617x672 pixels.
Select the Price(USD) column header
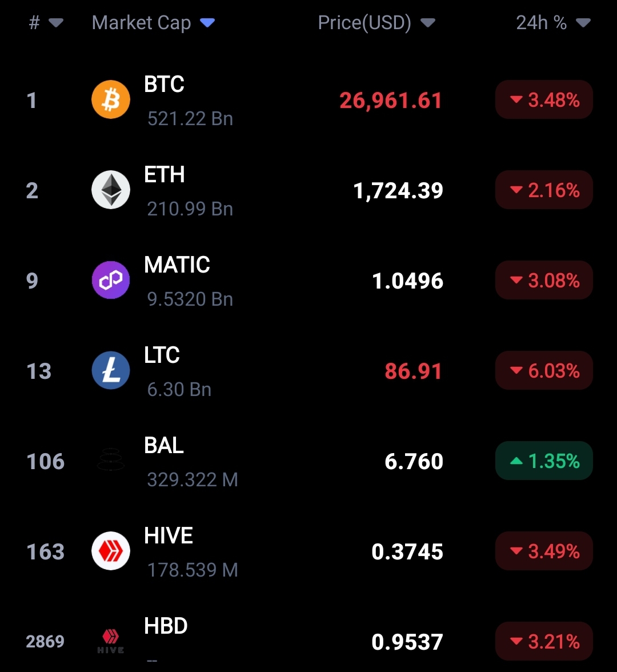click(364, 23)
